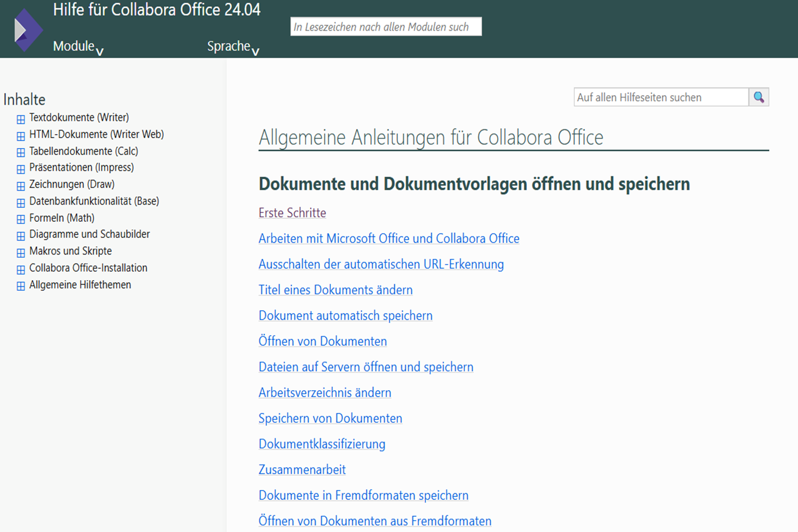This screenshot has height=532, width=798.
Task: Expand the Zeichnungen (Draw) plus icon
Action: [21, 186]
